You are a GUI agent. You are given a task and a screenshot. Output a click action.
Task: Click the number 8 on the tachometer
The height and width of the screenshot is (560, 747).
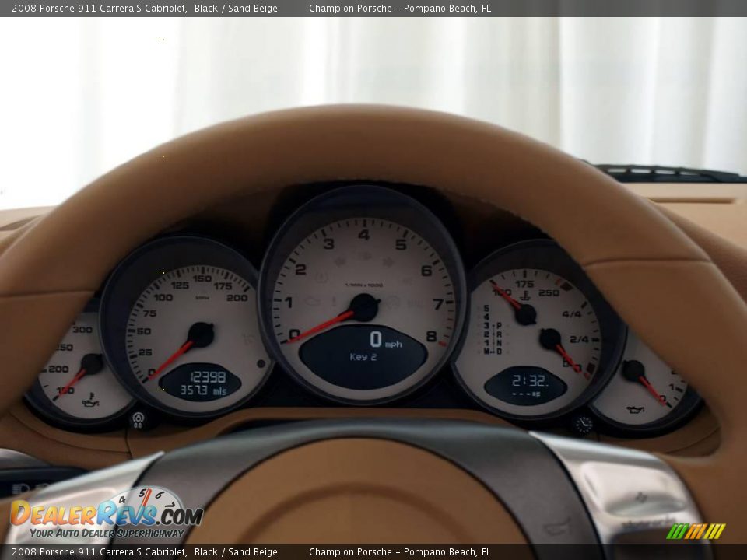click(x=432, y=336)
